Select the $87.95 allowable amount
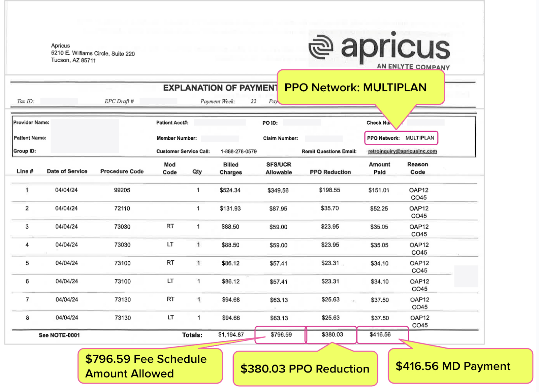This screenshot has height=392, width=539. pos(278,209)
